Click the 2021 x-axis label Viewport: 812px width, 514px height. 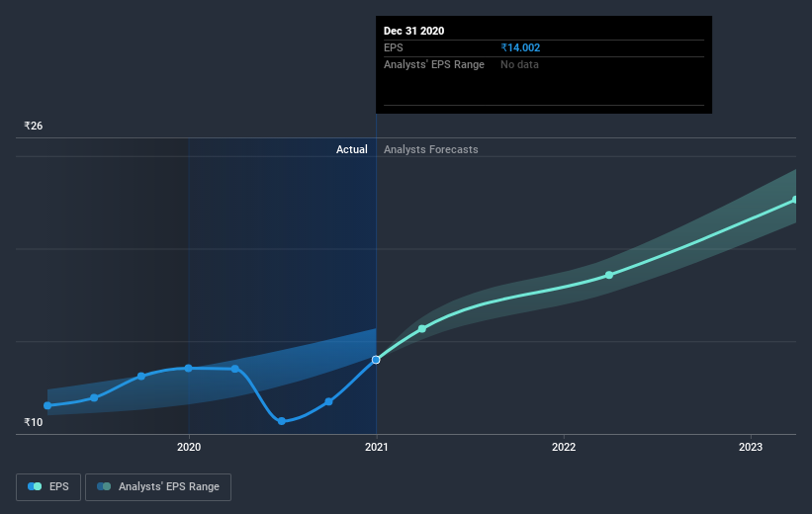[376, 447]
